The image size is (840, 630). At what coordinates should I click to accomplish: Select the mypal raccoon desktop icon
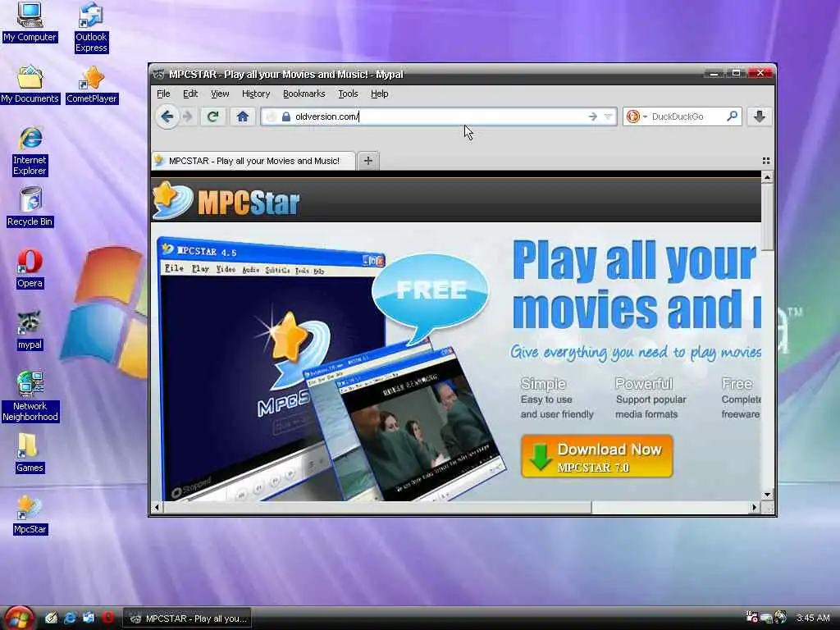coord(30,330)
